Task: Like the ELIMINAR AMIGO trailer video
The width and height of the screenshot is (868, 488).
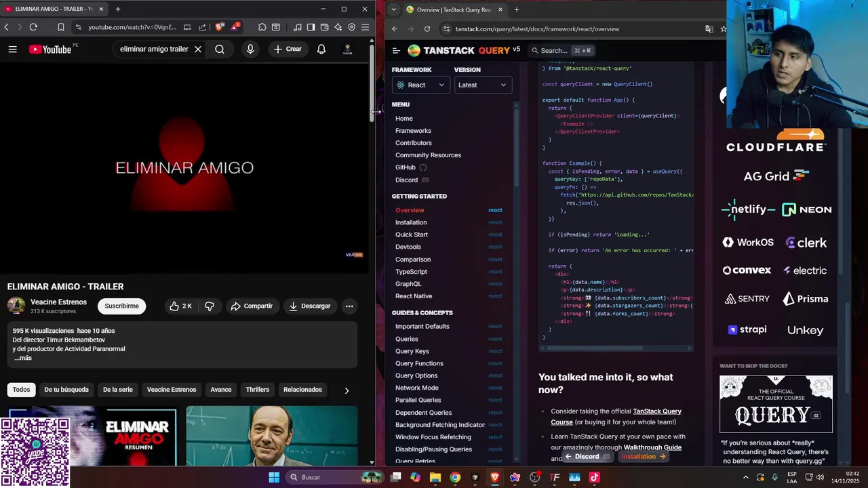Action: tap(180, 306)
